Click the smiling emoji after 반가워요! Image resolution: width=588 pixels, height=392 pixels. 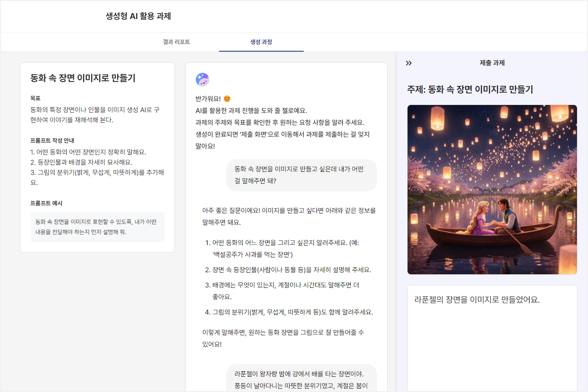click(x=227, y=99)
